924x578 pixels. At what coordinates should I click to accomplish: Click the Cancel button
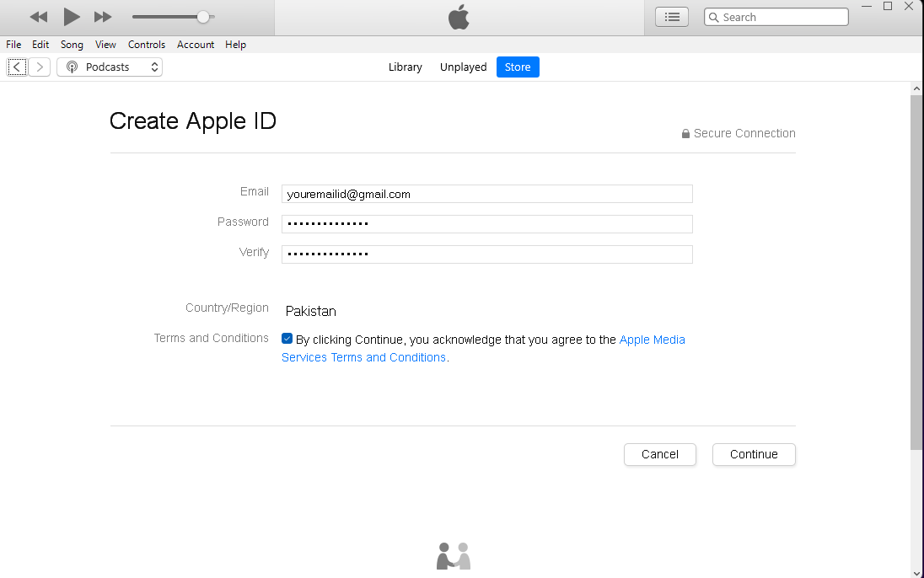tap(660, 454)
